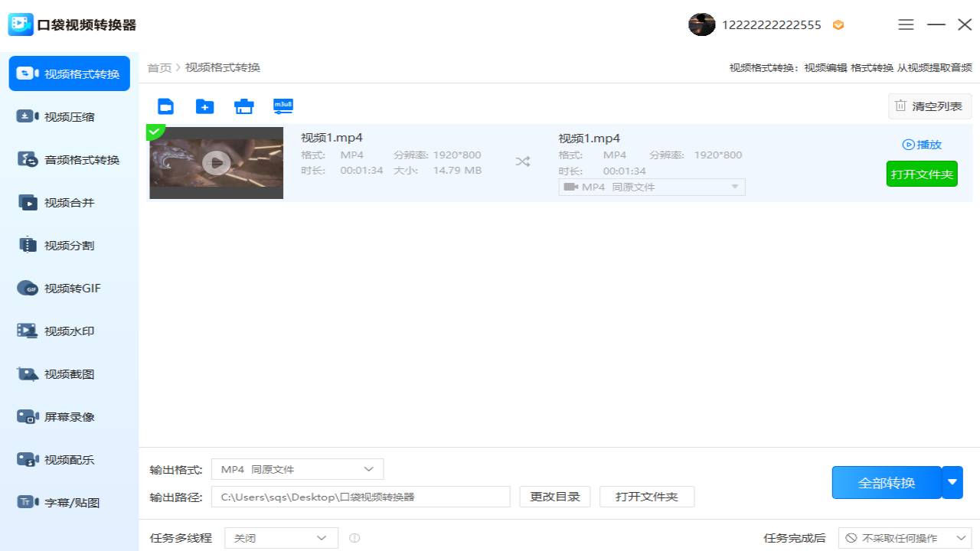Select the 视频转GIF sidebar tool
The image size is (980, 551).
pyautogui.click(x=69, y=288)
